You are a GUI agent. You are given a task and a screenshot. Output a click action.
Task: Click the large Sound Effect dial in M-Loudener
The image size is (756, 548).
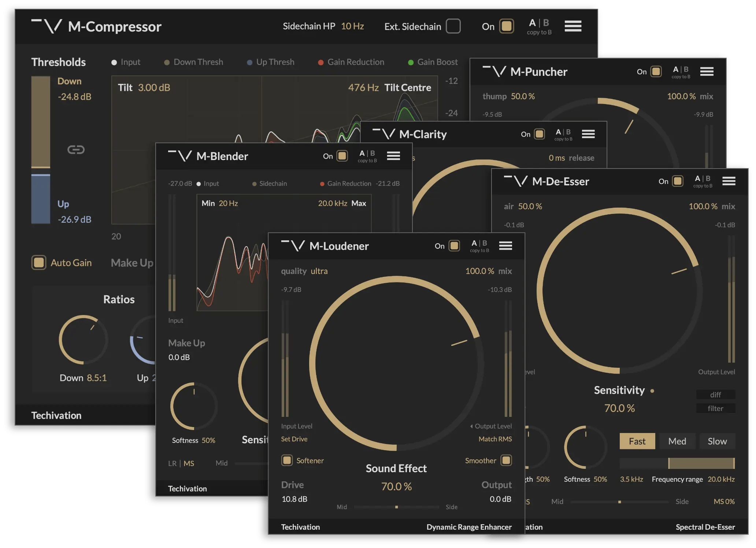point(396,363)
